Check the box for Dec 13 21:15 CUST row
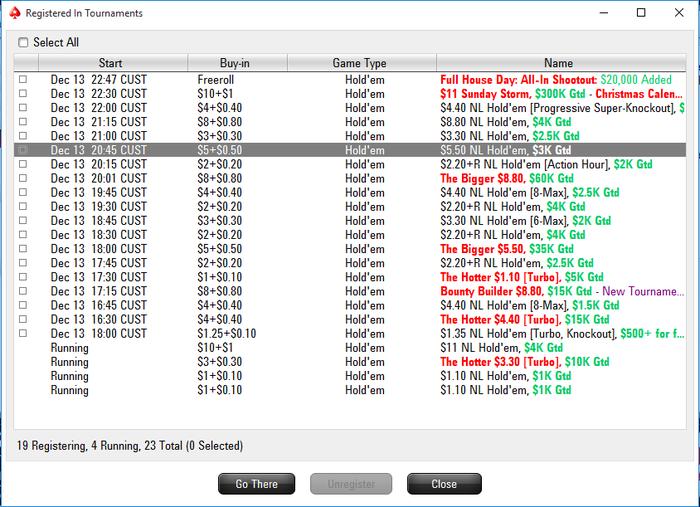 [x=23, y=122]
